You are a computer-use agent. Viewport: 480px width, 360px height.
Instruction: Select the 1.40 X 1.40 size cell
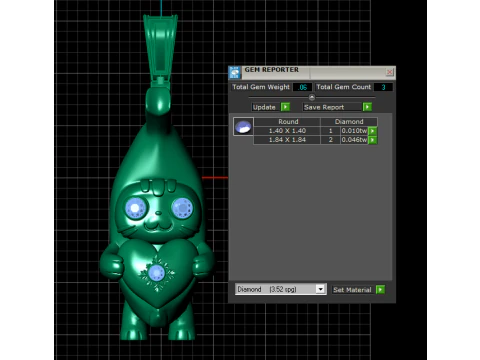coord(287,131)
